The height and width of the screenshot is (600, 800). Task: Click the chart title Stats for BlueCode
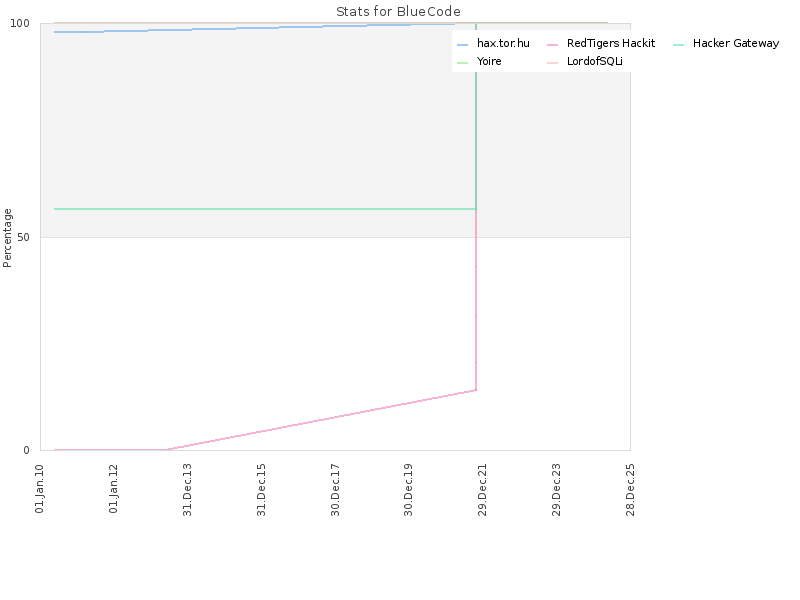pos(398,11)
